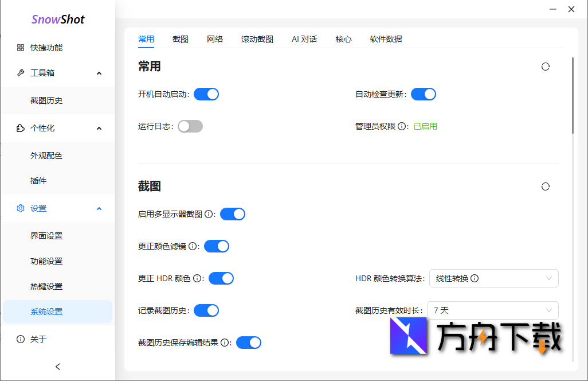Open the HDR 颜色转换算法 dropdown

coord(494,278)
